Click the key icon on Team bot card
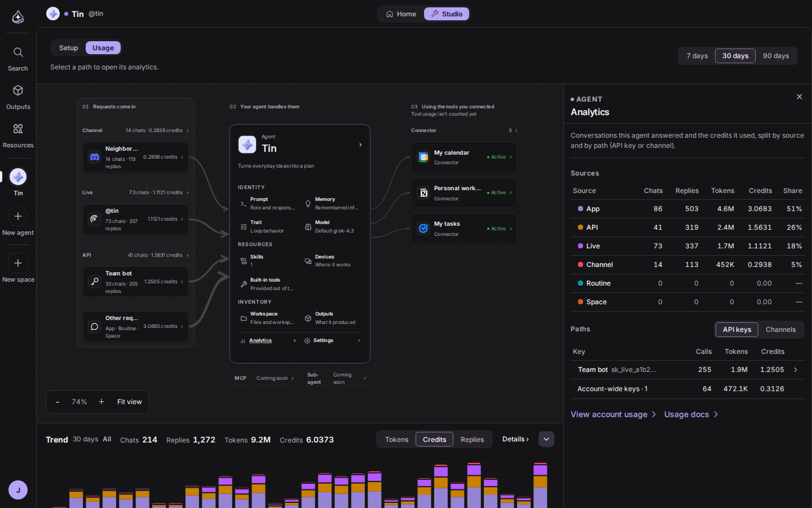The height and width of the screenshot is (508, 812). (x=95, y=281)
